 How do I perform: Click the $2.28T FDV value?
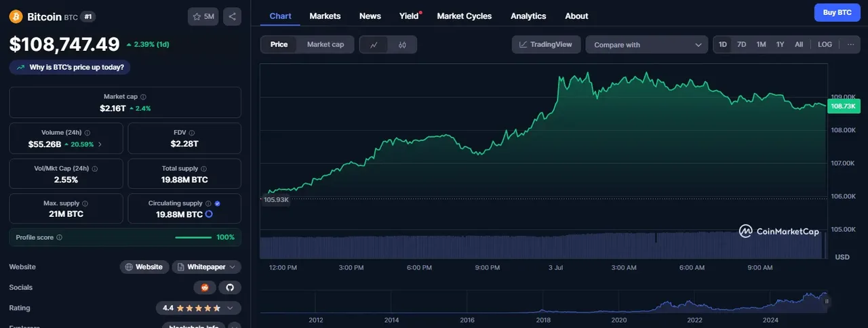(x=184, y=144)
